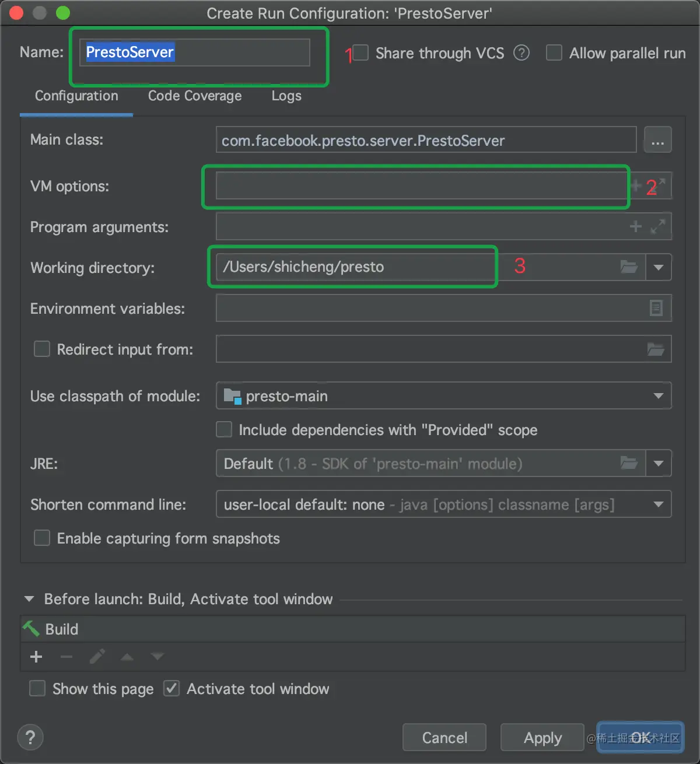The image size is (700, 764).
Task: Browse file for Redirect input field
Action: coord(656,349)
